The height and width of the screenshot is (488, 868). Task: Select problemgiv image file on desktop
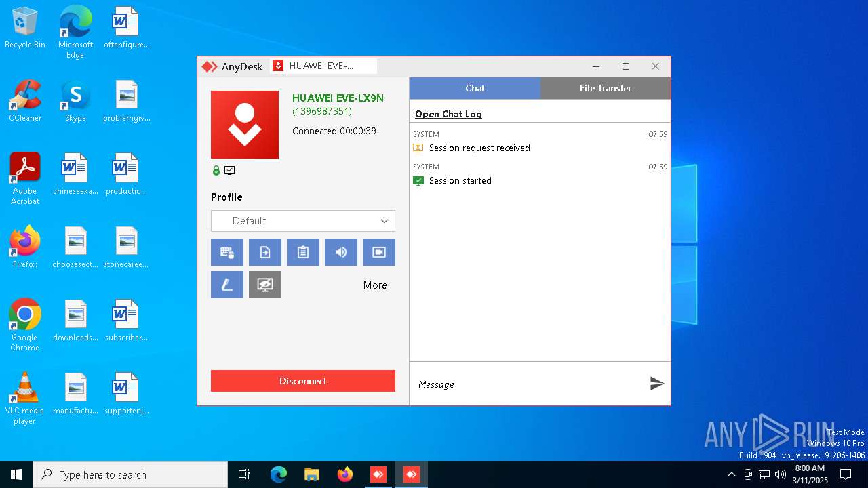(126, 102)
